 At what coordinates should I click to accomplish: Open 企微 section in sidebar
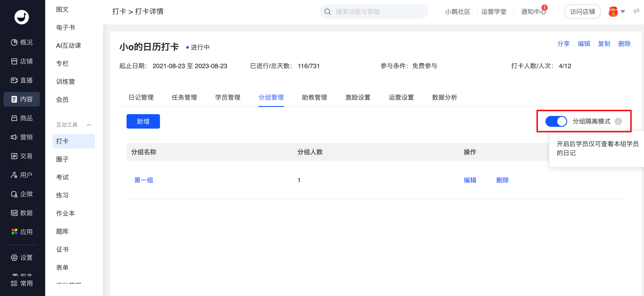click(x=22, y=194)
